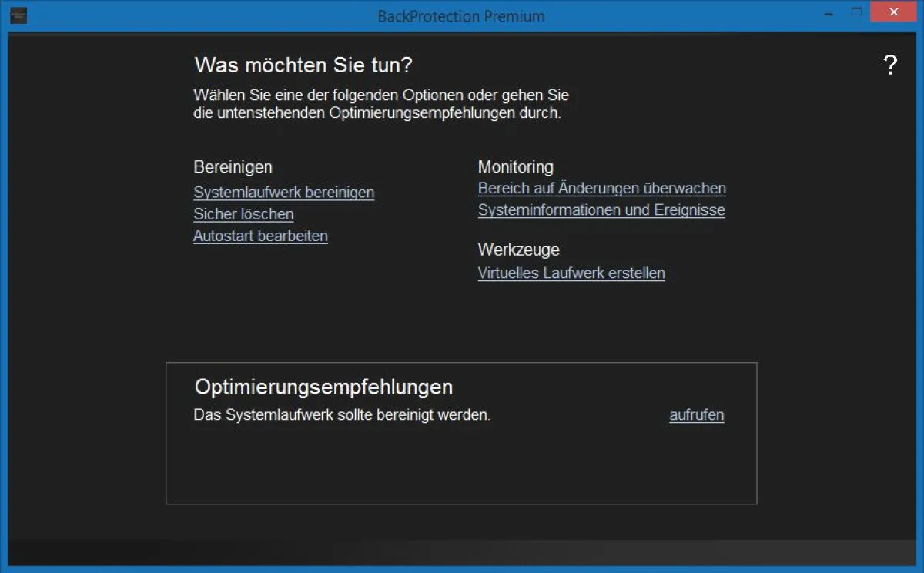Minimize the BackProtection Premium window

(827, 12)
